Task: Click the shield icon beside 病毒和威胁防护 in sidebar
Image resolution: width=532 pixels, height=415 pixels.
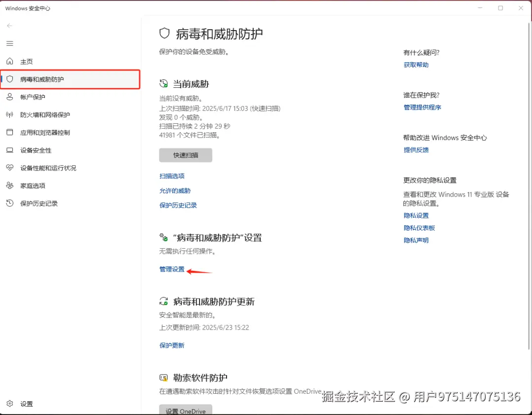Action: click(10, 79)
